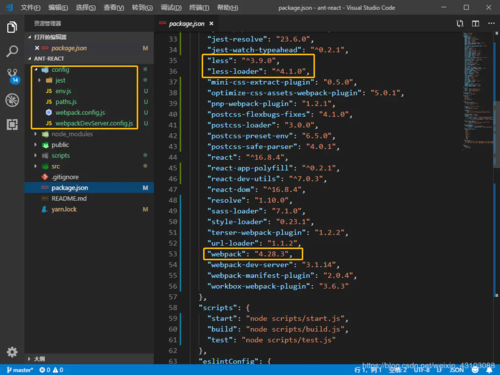Close the package.json editor tab
This screenshot has width=500, height=375.
(211, 24)
